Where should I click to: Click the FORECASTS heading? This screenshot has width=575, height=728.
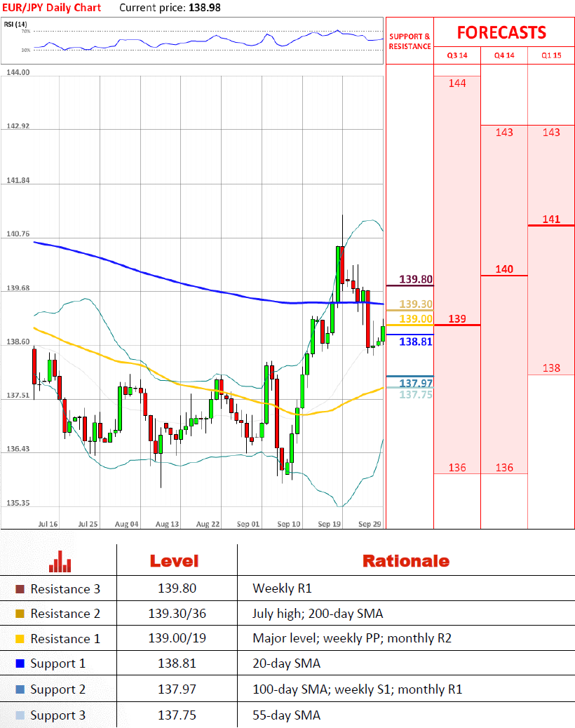tap(501, 32)
